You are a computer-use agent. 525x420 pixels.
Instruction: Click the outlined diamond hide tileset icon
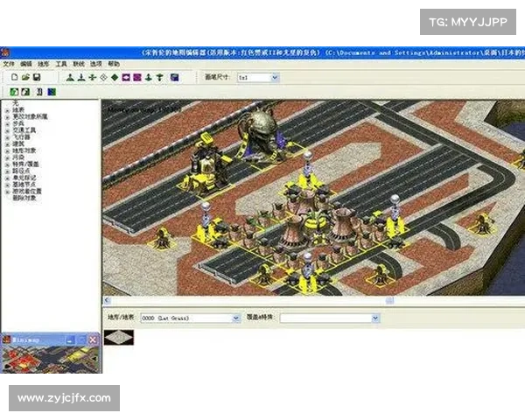point(103,77)
